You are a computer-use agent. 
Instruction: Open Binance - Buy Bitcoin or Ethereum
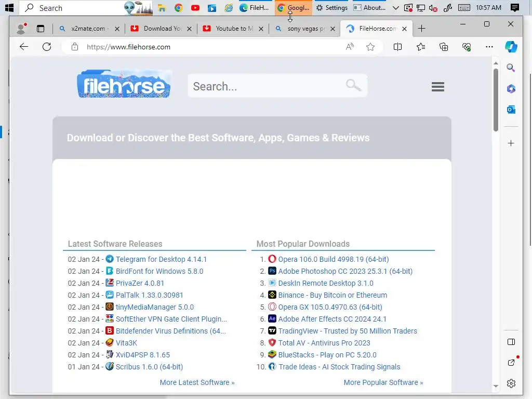pyautogui.click(x=332, y=295)
